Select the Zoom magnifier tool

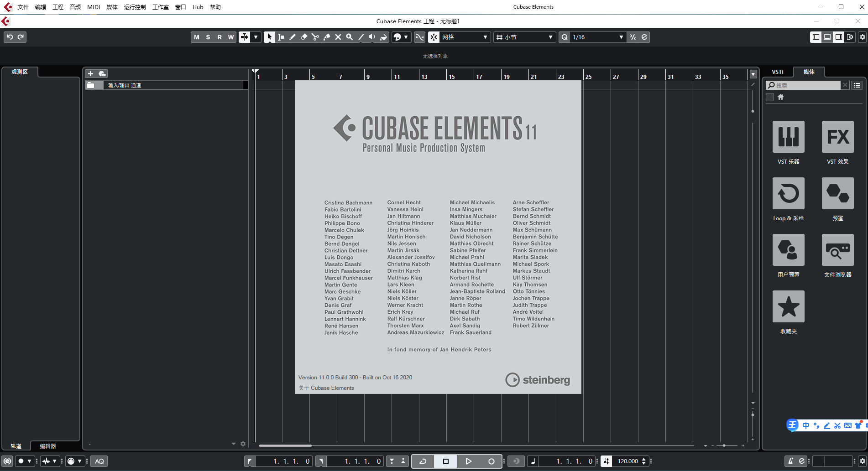click(x=350, y=37)
